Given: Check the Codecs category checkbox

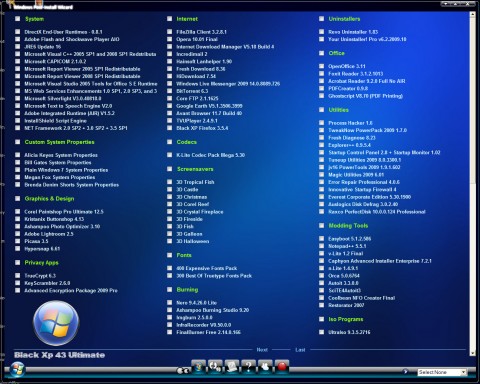Looking at the screenshot, I should (170, 142).
